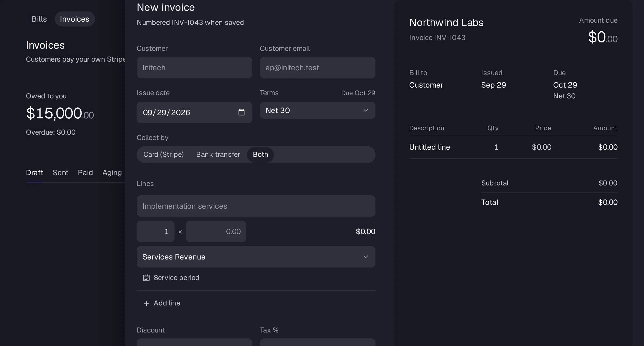Click Untitled line in invoice preview
This screenshot has width=644, height=346.
[x=430, y=147]
